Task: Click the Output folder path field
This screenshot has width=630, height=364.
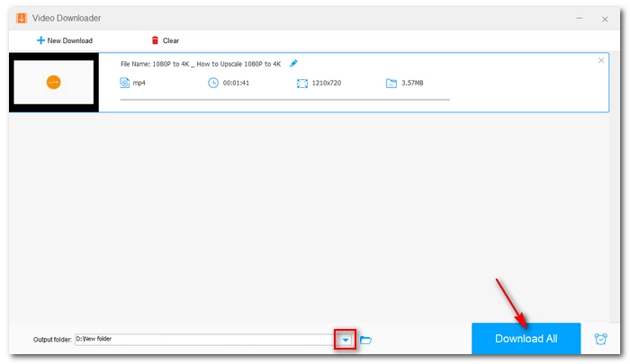Action: point(204,340)
